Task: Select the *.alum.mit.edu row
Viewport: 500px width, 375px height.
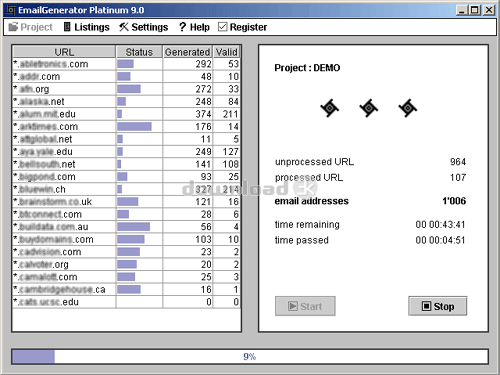Action: tap(126, 114)
